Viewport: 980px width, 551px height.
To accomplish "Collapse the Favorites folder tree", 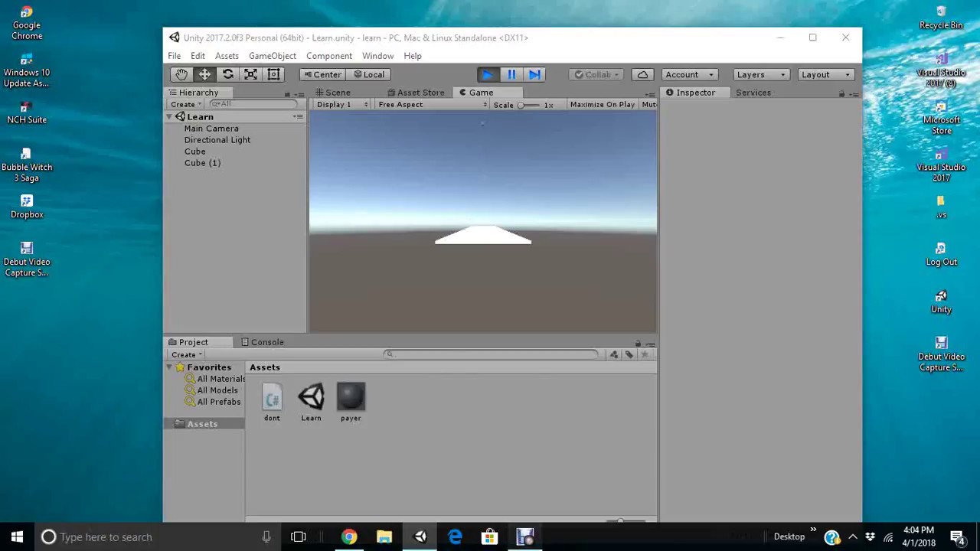I will coord(169,367).
